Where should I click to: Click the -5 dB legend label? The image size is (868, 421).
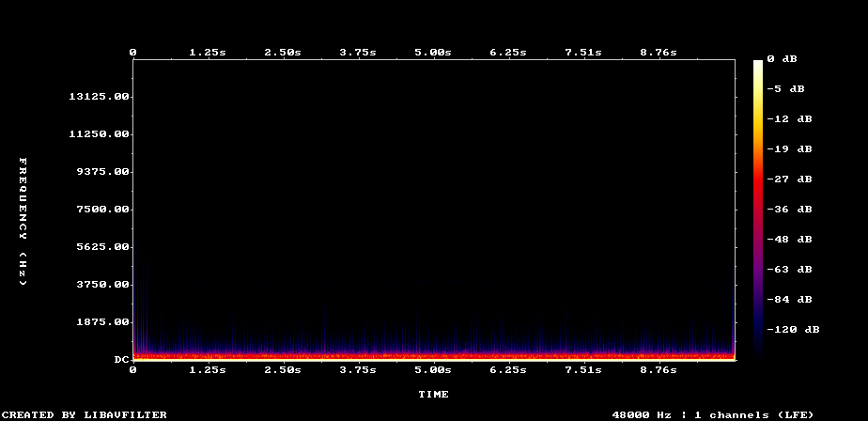coord(785,89)
